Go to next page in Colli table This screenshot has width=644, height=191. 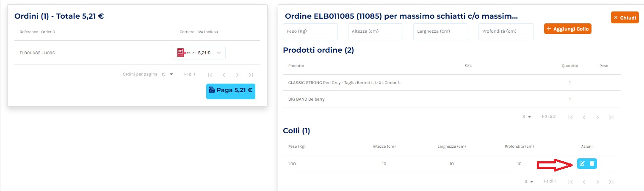tap(597, 182)
